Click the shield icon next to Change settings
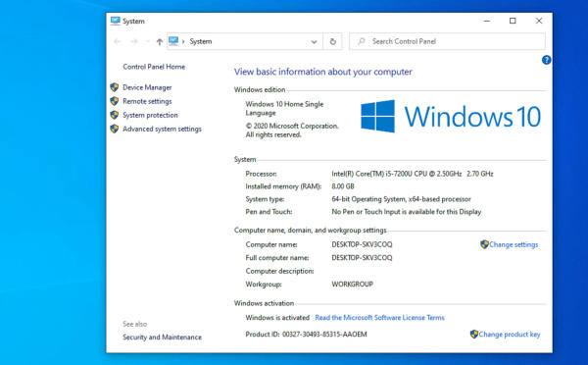The height and width of the screenshot is (365, 588). tap(484, 244)
